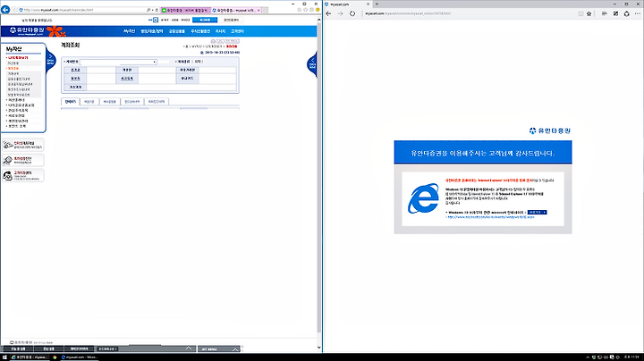Select first tab under account table
This screenshot has height=361, width=644.
(x=71, y=101)
